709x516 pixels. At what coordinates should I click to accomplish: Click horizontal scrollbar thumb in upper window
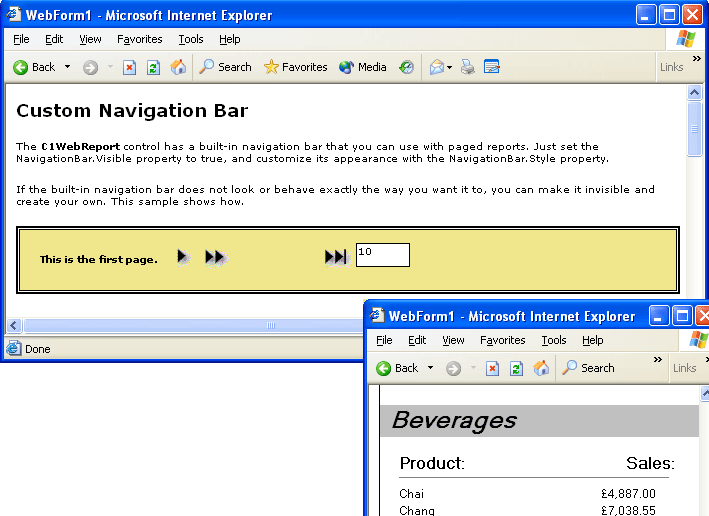[194, 325]
